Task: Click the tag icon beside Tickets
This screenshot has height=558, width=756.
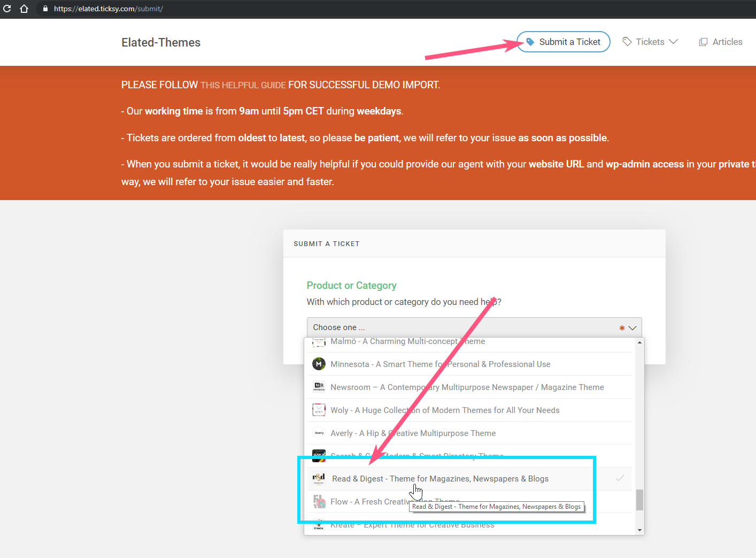Action: (x=627, y=41)
